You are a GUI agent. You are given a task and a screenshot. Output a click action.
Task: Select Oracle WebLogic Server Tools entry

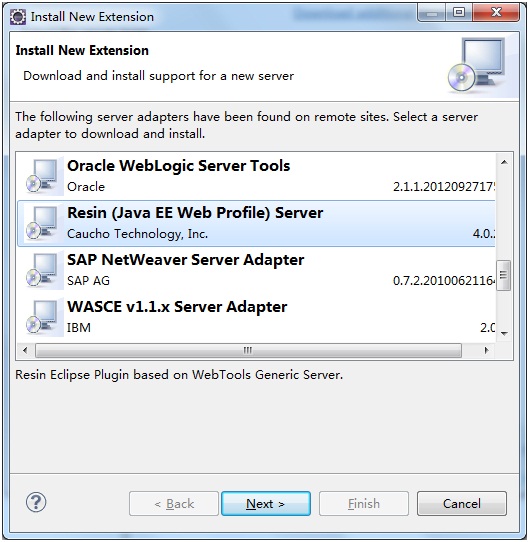(256, 176)
